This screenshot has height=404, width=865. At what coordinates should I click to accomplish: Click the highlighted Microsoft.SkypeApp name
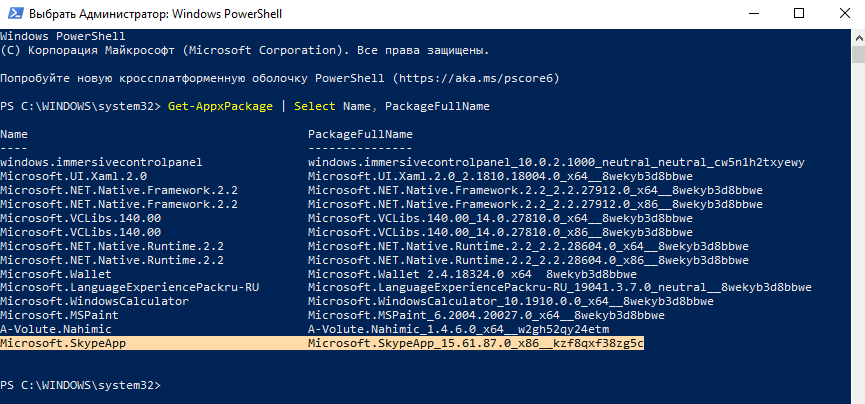click(x=63, y=343)
